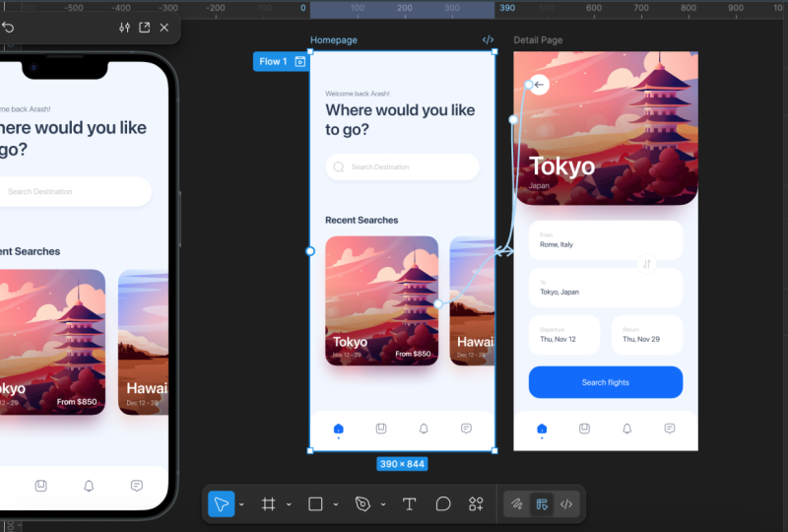
Task: Click the bookmark icon in Detail Page nav bar
Action: [x=584, y=429]
